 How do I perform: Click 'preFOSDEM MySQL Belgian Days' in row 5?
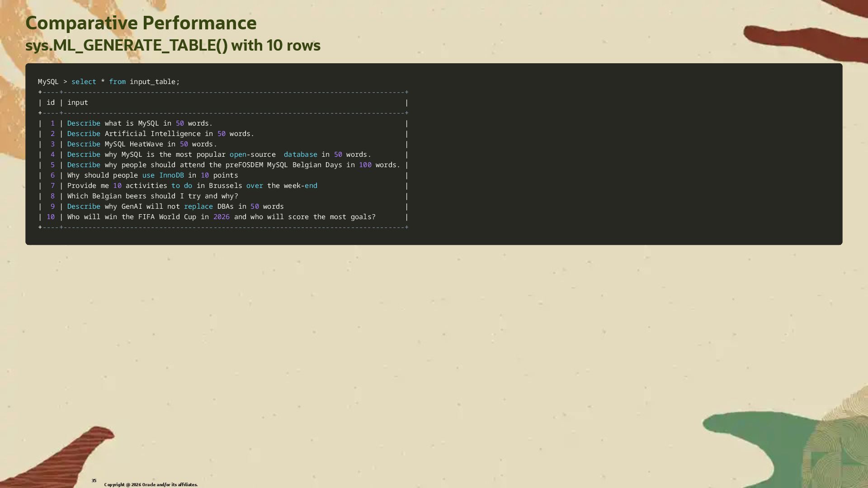click(283, 165)
